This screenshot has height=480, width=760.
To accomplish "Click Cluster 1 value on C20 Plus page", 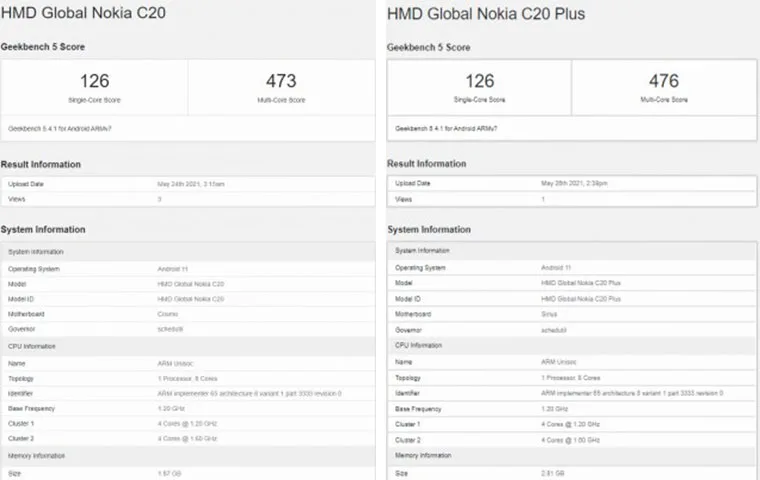I will coord(570,424).
